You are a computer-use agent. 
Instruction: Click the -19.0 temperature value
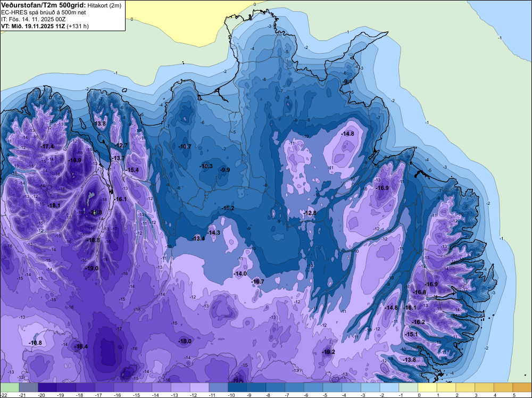click(x=92, y=268)
